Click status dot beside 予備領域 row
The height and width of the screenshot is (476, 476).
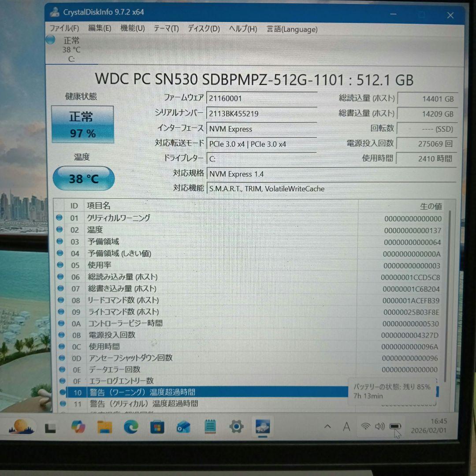pos(59,242)
